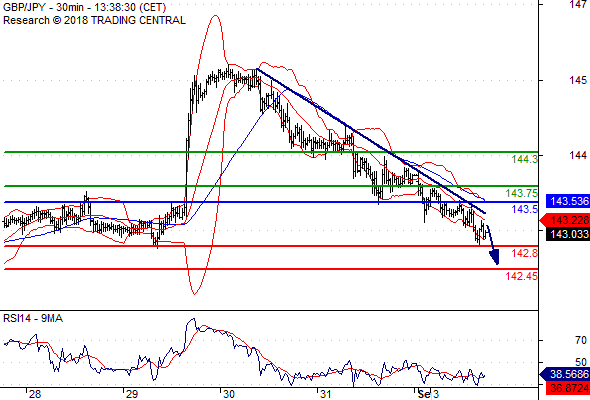Click the blue 38.5686 RSI value tag
Image resolution: width=590 pixels, height=400 pixels.
click(x=565, y=374)
